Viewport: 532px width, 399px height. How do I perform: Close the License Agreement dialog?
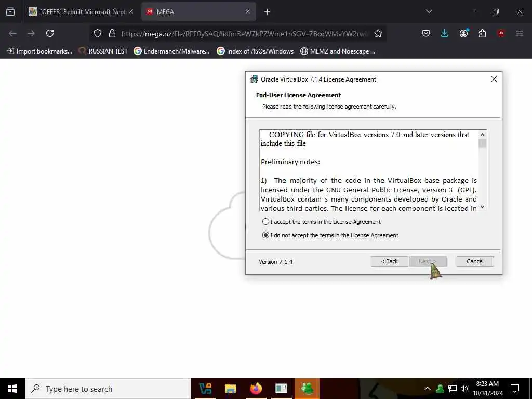(x=494, y=79)
